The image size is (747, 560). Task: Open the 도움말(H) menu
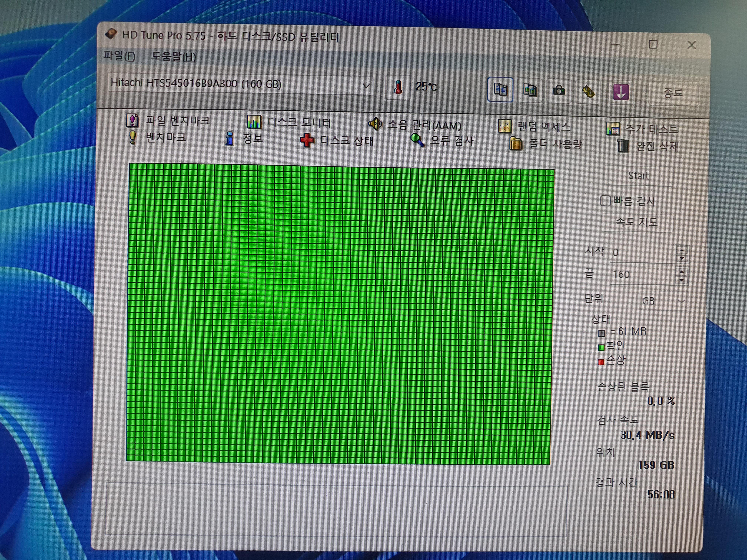tap(173, 57)
